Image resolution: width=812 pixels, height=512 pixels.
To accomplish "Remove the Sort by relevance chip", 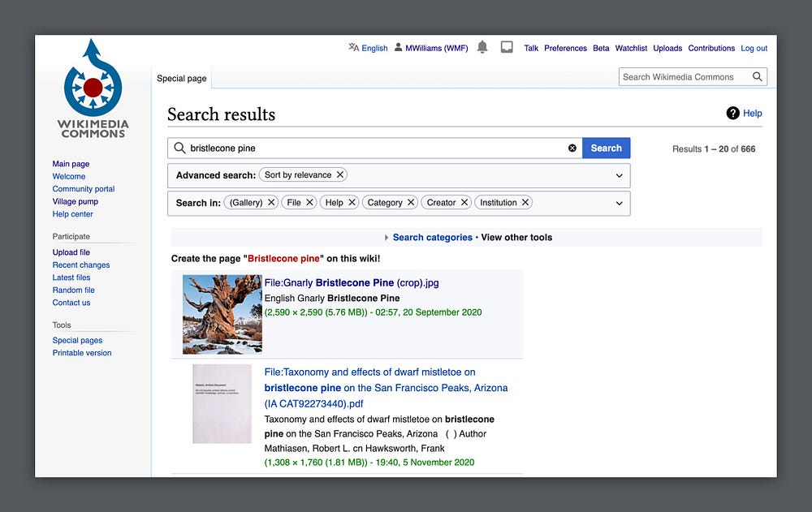I will pyautogui.click(x=340, y=174).
